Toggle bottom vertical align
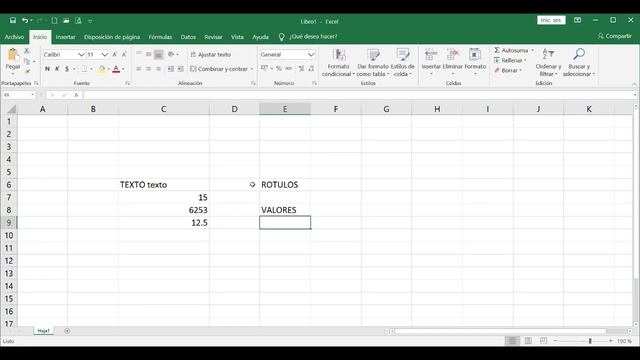Image resolution: width=640 pixels, height=360 pixels. (x=158, y=54)
